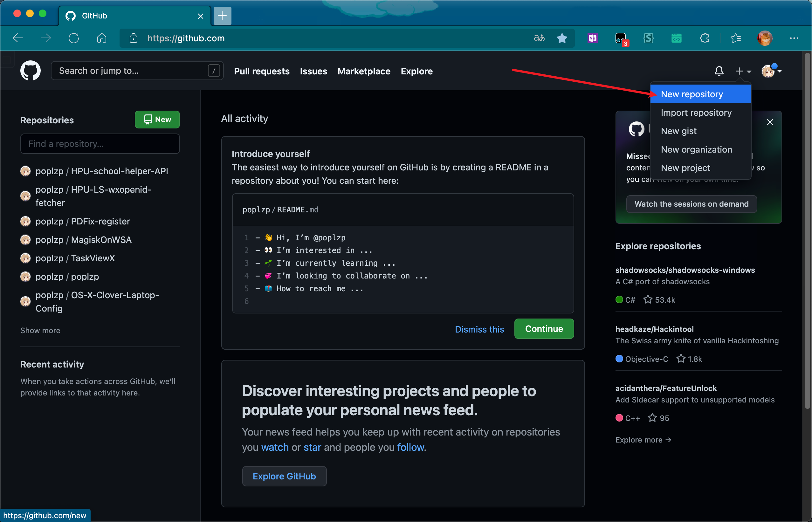Open poplzp / PDFix-register repository
This screenshot has width=812, height=522.
(x=83, y=221)
